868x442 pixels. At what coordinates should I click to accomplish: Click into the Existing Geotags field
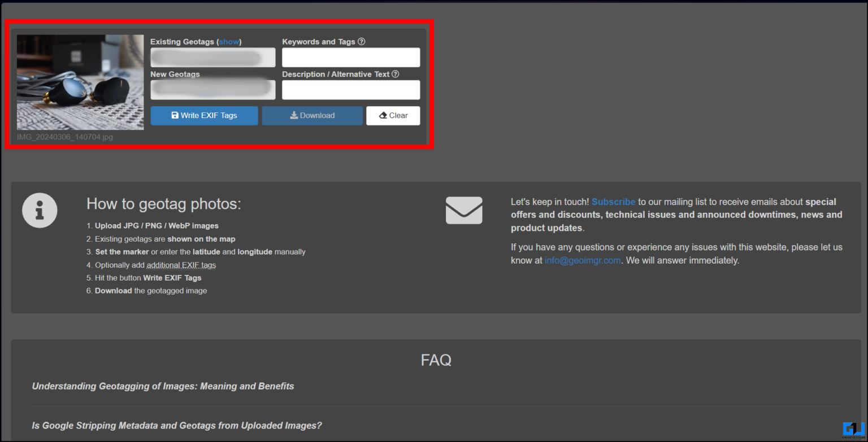click(212, 58)
